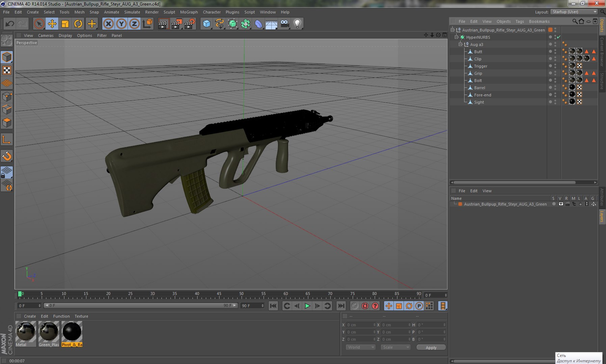The image size is (606, 364).
Task: Switch to Texture mode
Action: (x=7, y=70)
